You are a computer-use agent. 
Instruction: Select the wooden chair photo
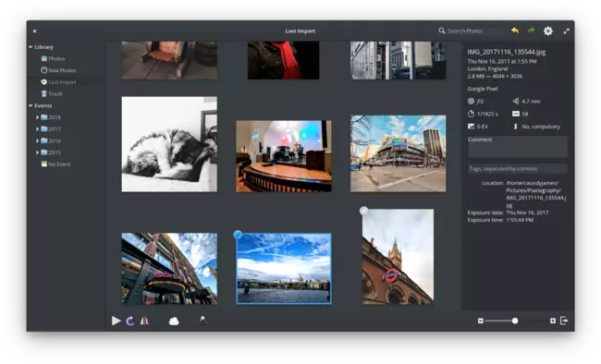[x=169, y=60]
